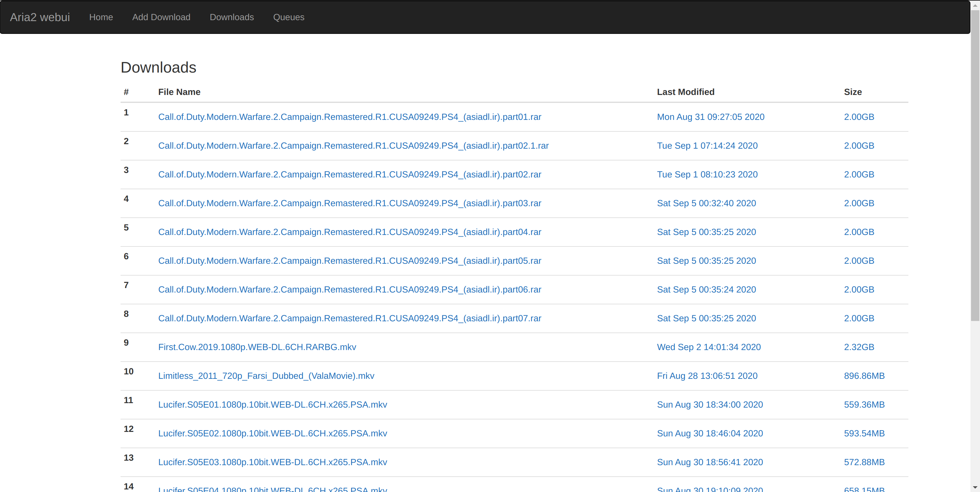Screen dimensions: 980x492
Task: Open Lucifer S05E01 mkv link
Action: pyautogui.click(x=272, y=404)
